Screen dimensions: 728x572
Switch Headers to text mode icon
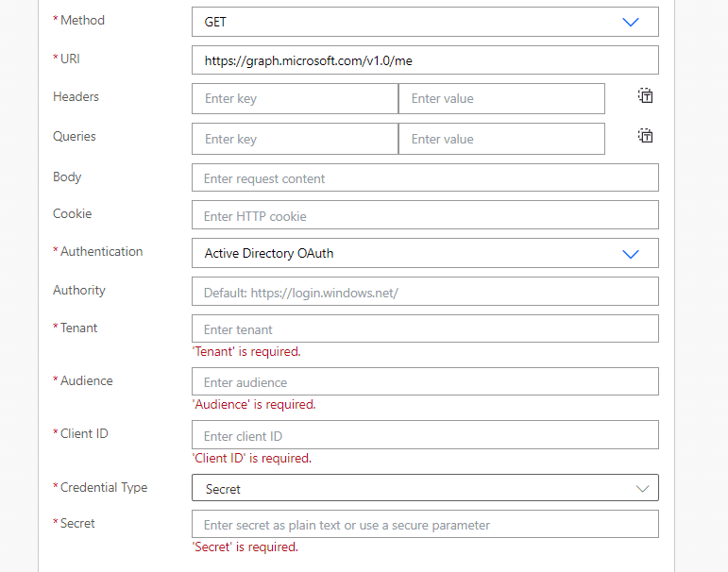645,95
